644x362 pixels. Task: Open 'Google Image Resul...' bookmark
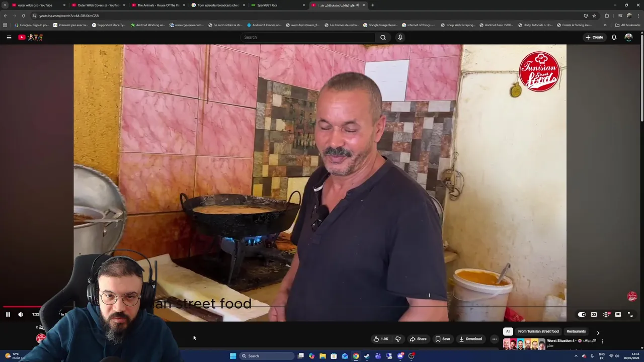click(380, 25)
